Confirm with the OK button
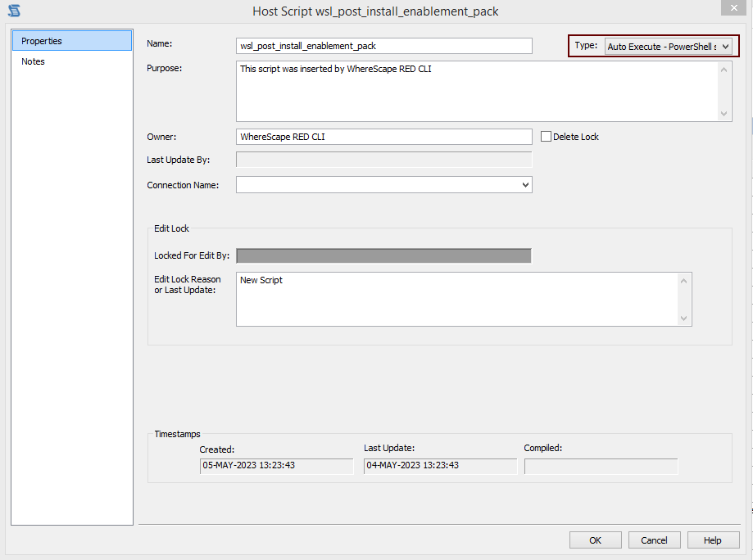 click(596, 540)
